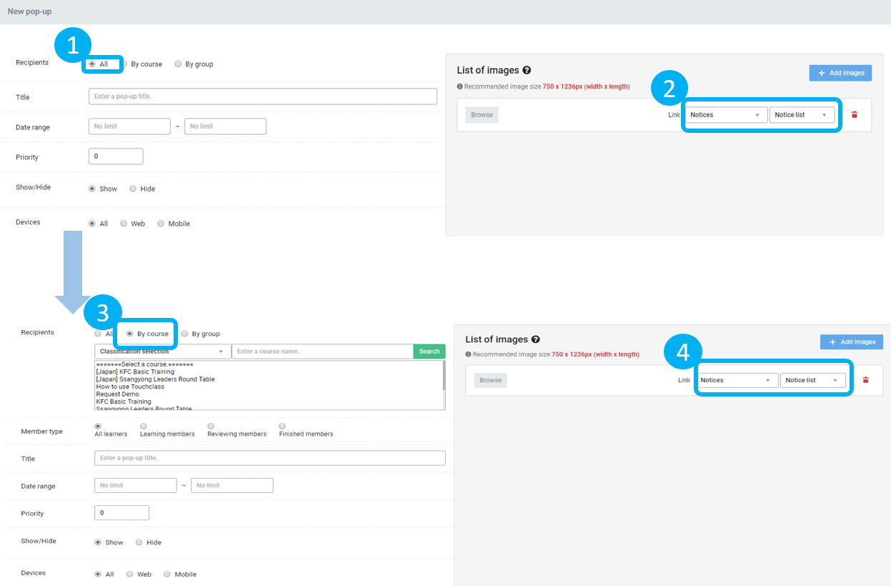Open the "Notice list" dropdown in the bottom panel
Viewport: 891px width, 588px height.
click(813, 379)
